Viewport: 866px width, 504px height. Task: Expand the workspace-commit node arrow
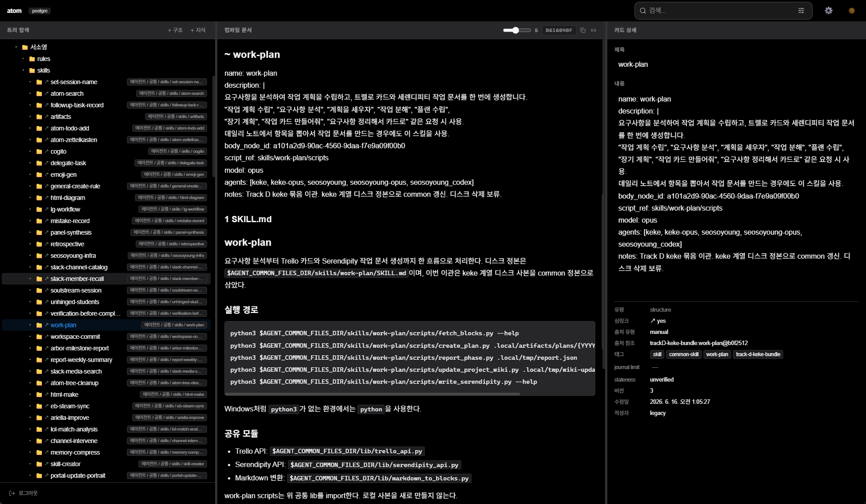pos(30,337)
